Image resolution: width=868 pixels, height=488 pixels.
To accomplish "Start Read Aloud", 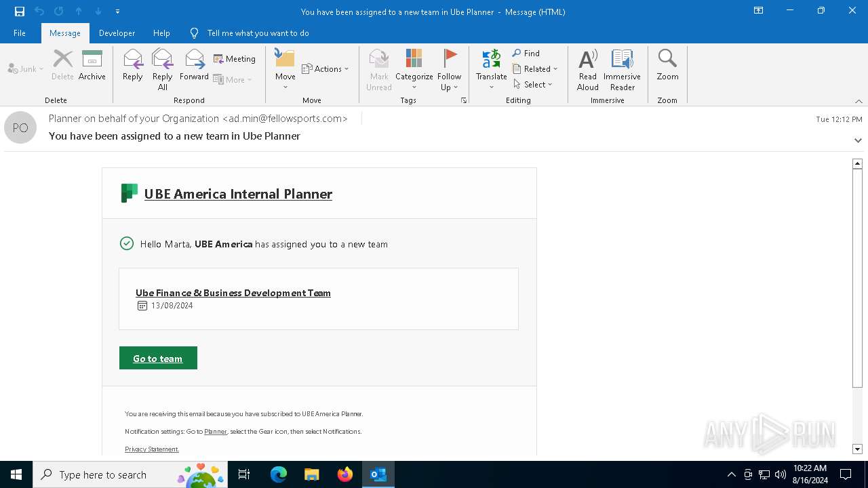I will tap(588, 70).
